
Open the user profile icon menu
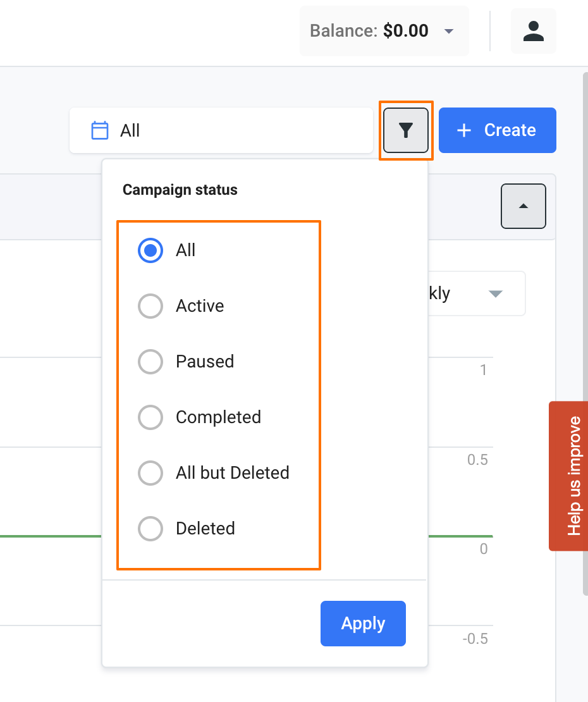coord(534,31)
